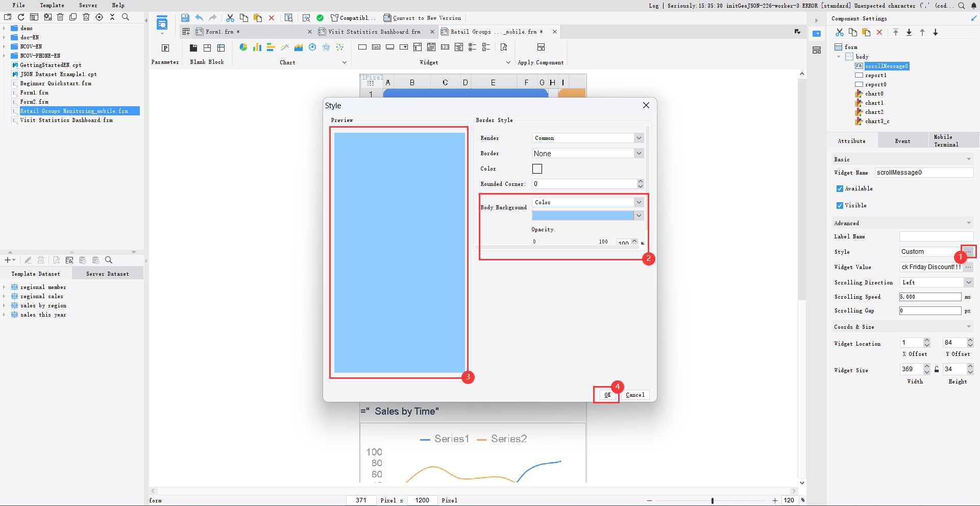Insert an area chart from the Chart group

tap(299, 47)
